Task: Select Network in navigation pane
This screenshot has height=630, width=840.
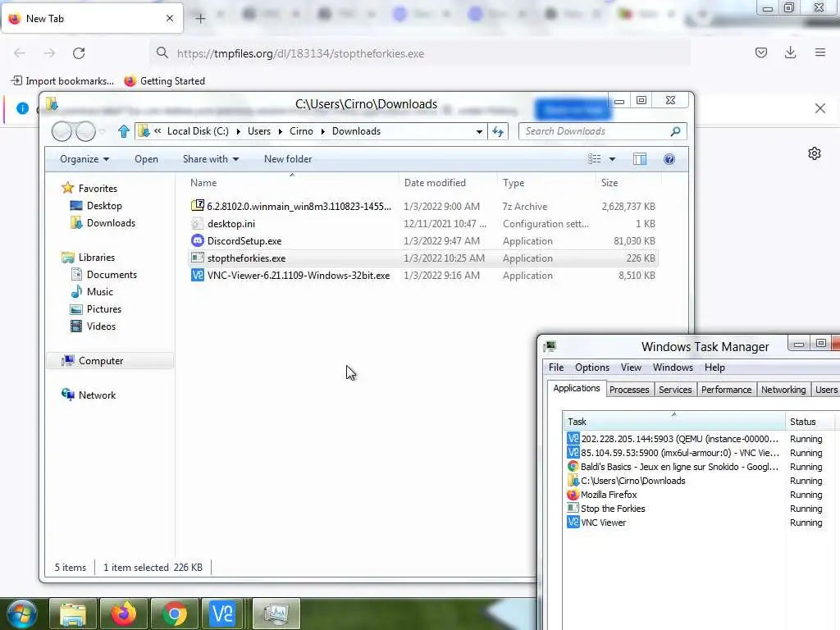Action: coord(89,395)
